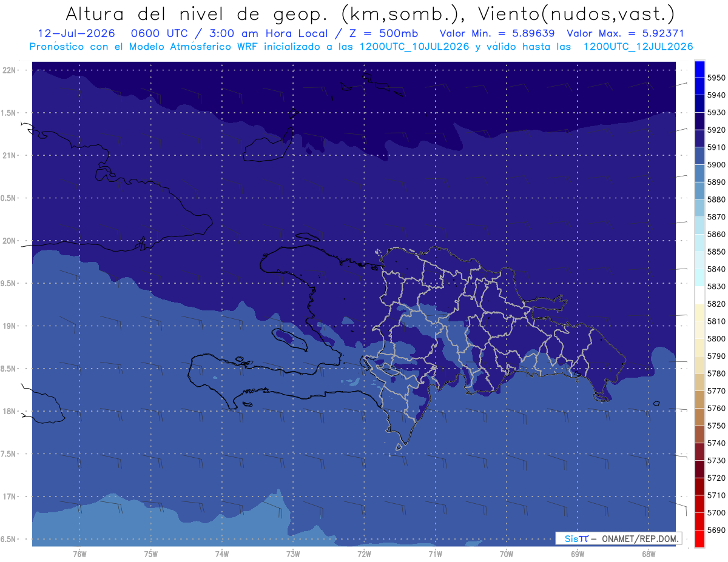This screenshot has height=562, width=728.
Task: Click the '72W' longitude axis label
Action: [364, 554]
